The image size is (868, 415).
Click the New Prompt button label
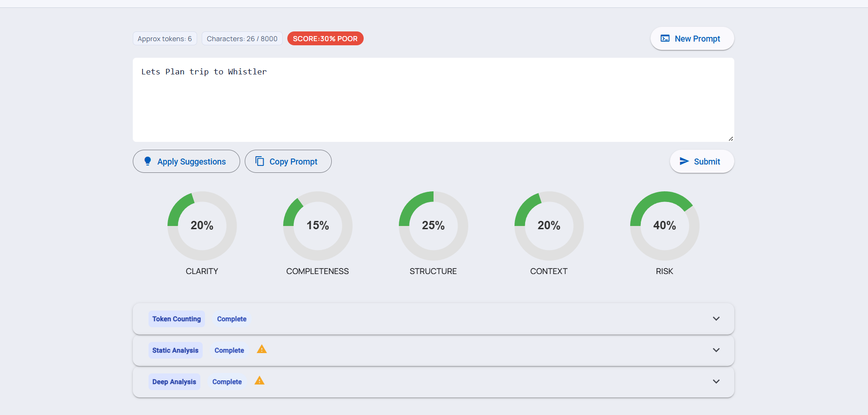pyautogui.click(x=697, y=39)
